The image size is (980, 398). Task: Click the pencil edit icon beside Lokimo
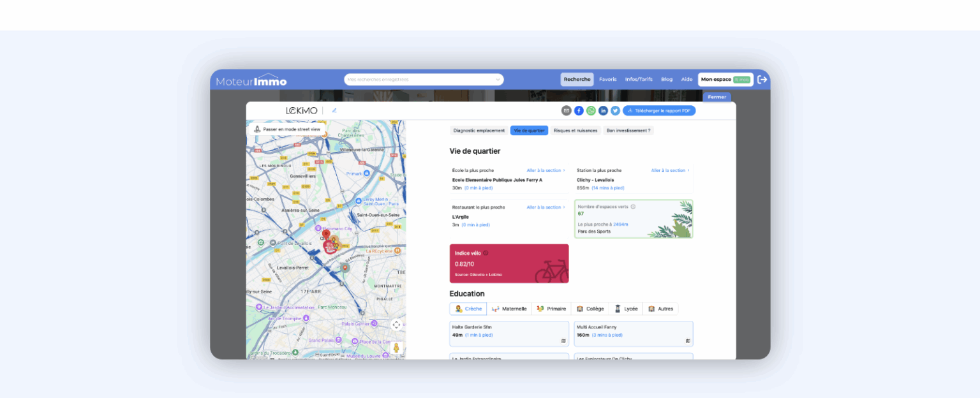pyautogui.click(x=334, y=110)
